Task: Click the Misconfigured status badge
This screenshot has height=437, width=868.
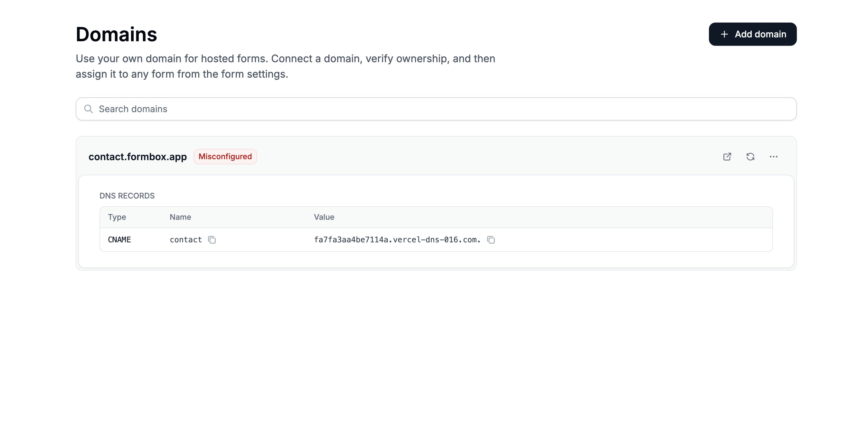Action: tap(225, 156)
